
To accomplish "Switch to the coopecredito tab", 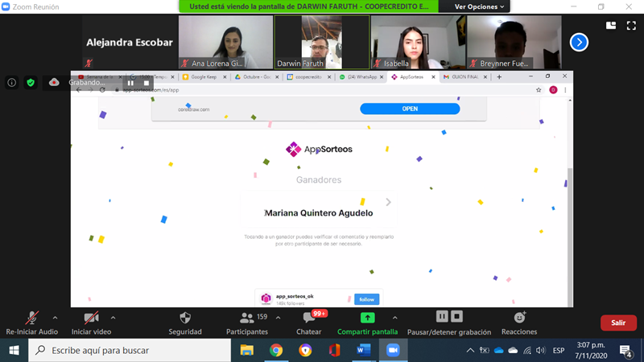I will [x=308, y=76].
